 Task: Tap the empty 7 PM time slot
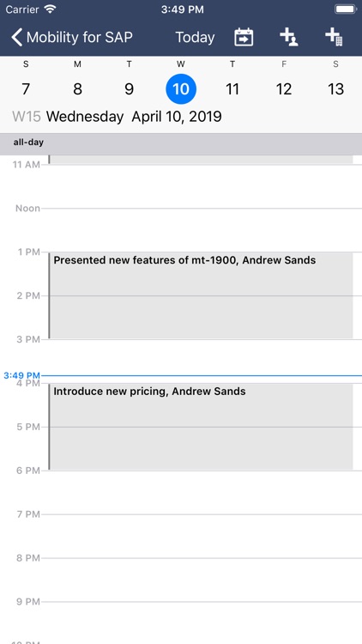(x=201, y=536)
